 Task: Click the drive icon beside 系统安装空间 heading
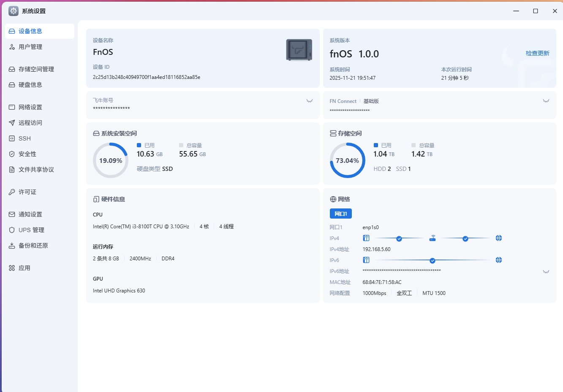[x=96, y=133]
